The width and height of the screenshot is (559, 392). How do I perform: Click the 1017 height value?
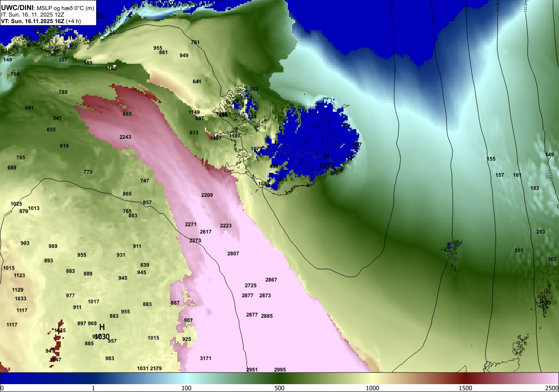pos(93,302)
